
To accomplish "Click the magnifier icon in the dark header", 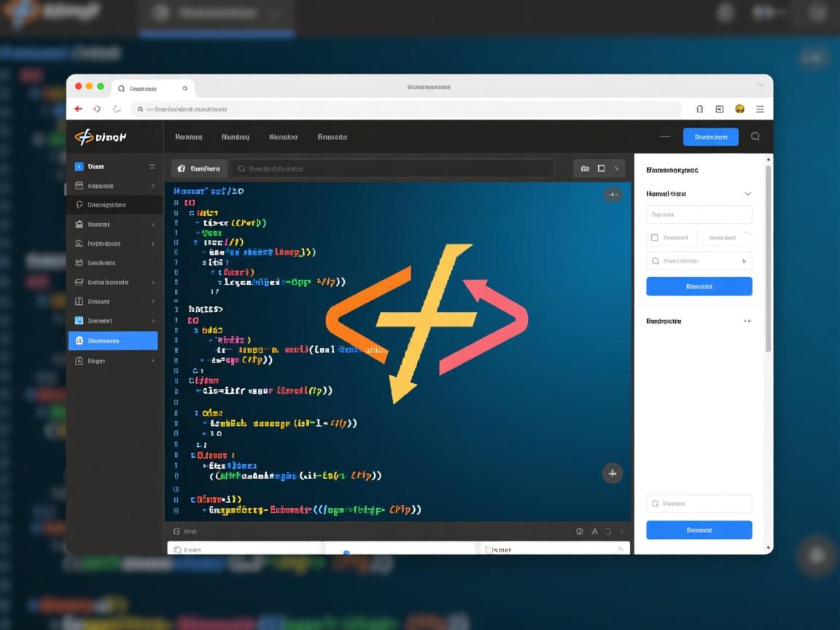I will tap(755, 136).
